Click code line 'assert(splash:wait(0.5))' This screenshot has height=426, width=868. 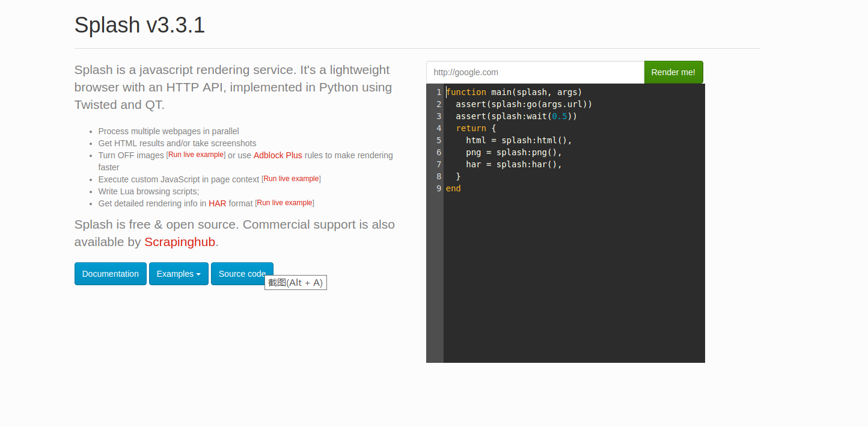click(516, 116)
